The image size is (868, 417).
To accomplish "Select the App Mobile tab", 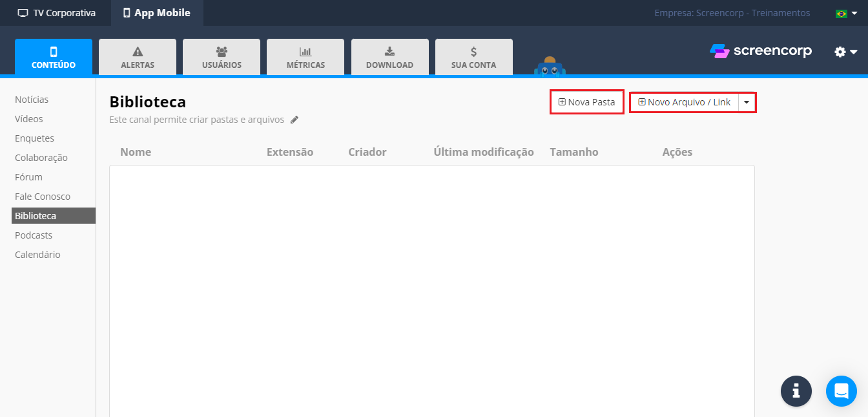I will click(x=157, y=13).
